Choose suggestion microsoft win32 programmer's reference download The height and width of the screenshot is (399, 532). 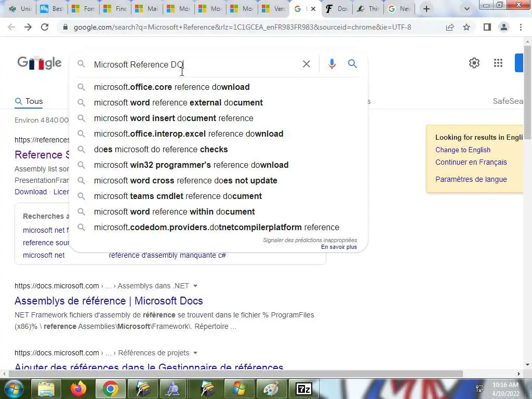tap(219, 165)
